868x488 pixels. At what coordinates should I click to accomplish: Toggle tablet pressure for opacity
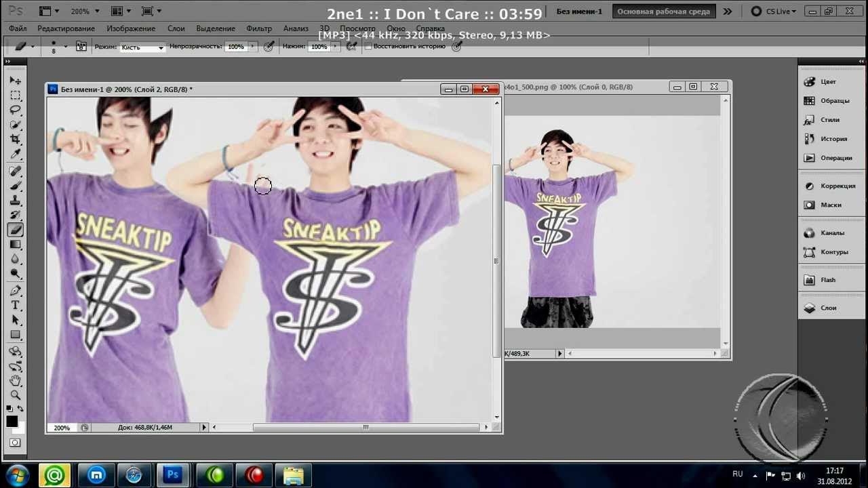pyautogui.click(x=269, y=46)
